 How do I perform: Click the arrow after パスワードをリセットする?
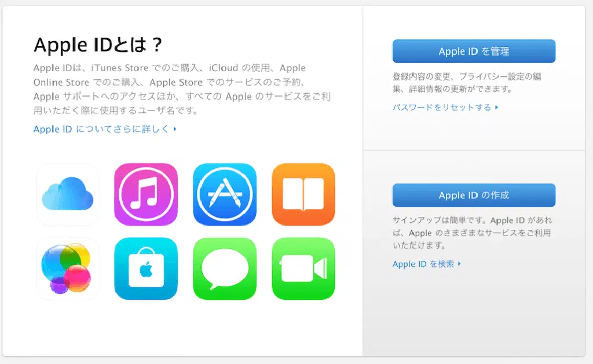click(x=496, y=107)
